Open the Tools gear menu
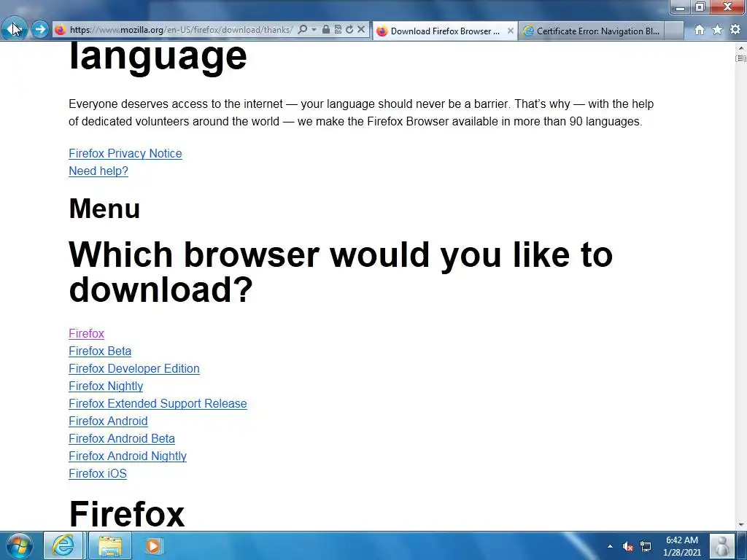Image resolution: width=747 pixels, height=560 pixels. pos(735,30)
